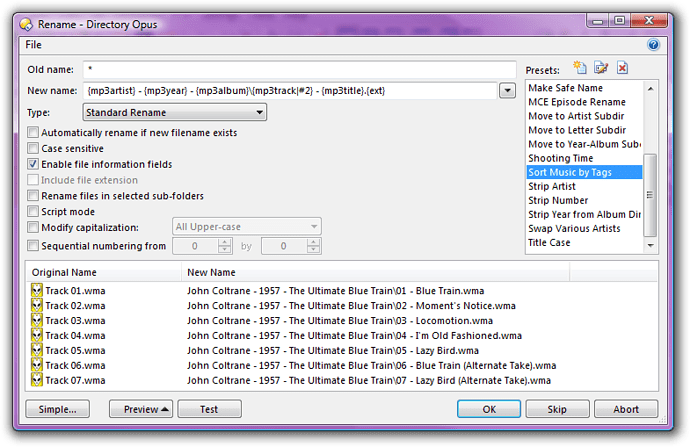This screenshot has height=447, width=690.
Task: Click the Directory Opus title bar icon
Action: 26,24
